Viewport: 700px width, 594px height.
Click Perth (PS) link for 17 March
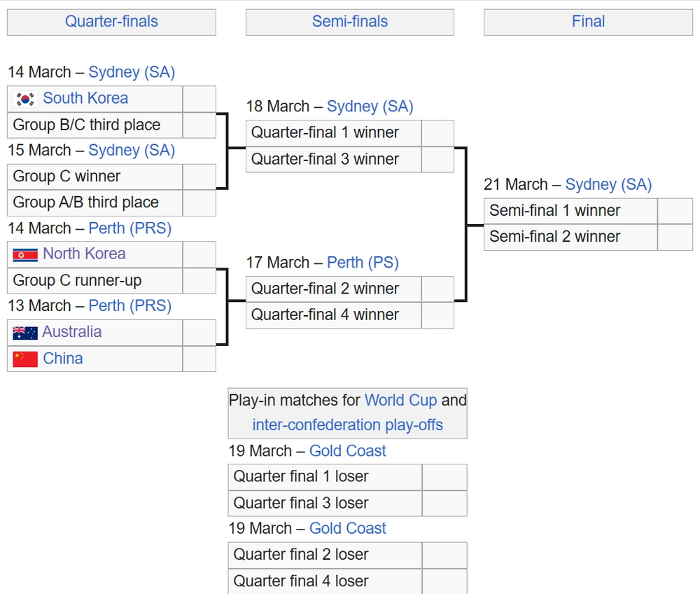[x=363, y=263]
